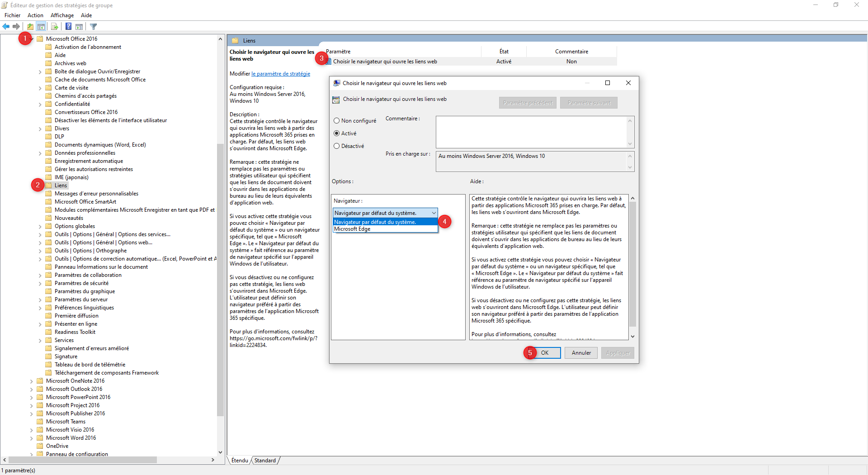868x475 pixels.
Task: Click the Paramètre précédent button
Action: (x=528, y=103)
